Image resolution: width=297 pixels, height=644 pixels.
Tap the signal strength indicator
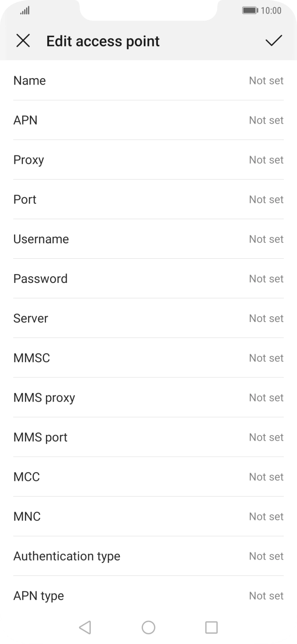[25, 11]
